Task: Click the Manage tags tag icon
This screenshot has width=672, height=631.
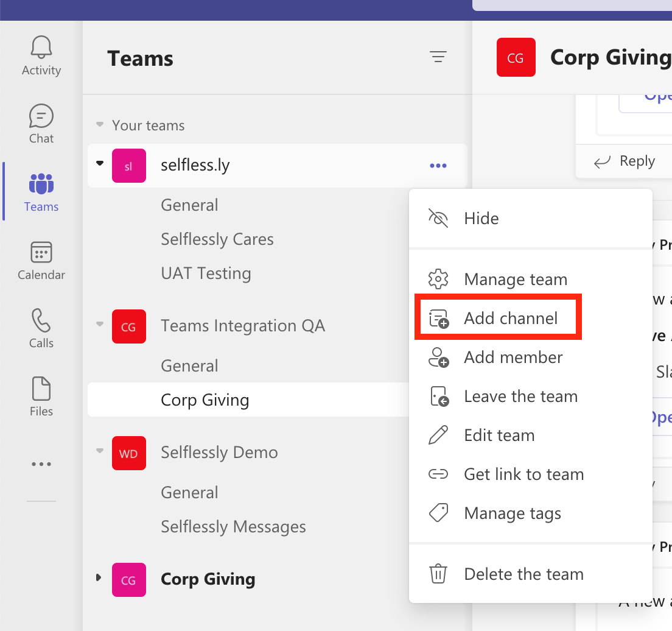Action: pos(438,513)
